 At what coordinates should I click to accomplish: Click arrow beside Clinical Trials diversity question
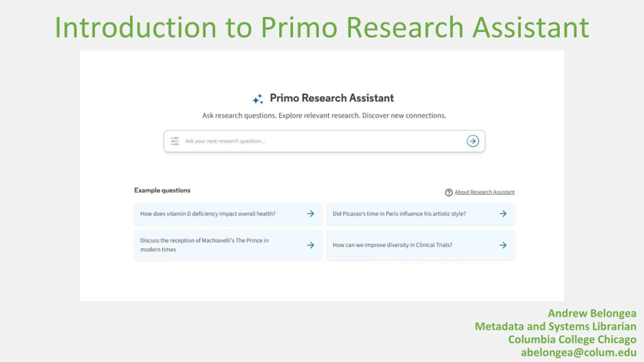tap(503, 245)
